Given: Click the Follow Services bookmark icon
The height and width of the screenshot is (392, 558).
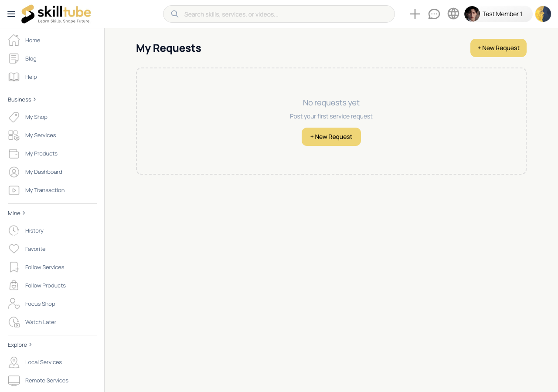Looking at the screenshot, I should 14,267.
